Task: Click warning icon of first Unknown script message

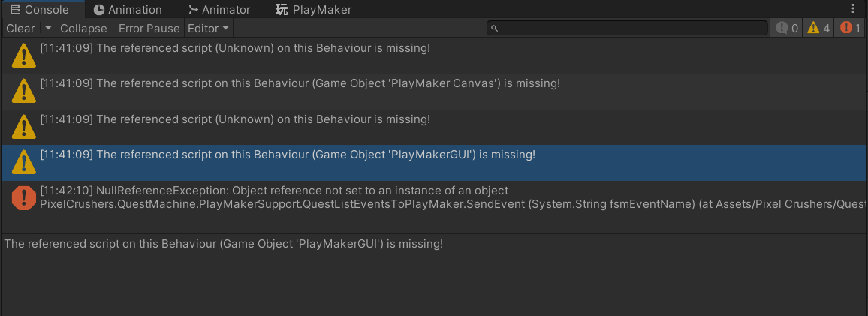Action: click(x=24, y=56)
